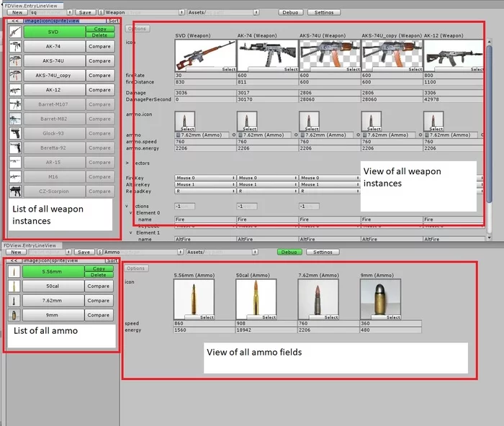Click the M16 row icon
Image resolution: width=504 pixels, height=426 pixels.
click(15, 177)
